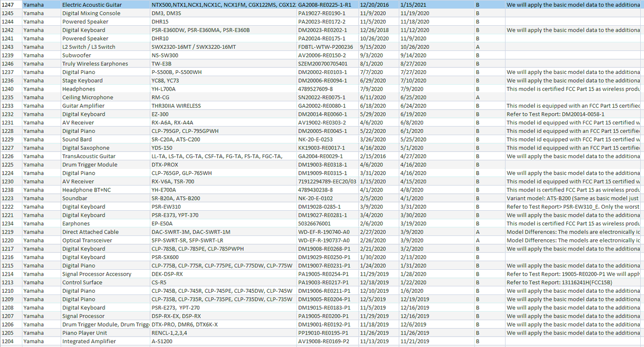Click model 'PSR-E273, YPT-270'
The width and height of the screenshot is (644, 347).
(x=223, y=308)
